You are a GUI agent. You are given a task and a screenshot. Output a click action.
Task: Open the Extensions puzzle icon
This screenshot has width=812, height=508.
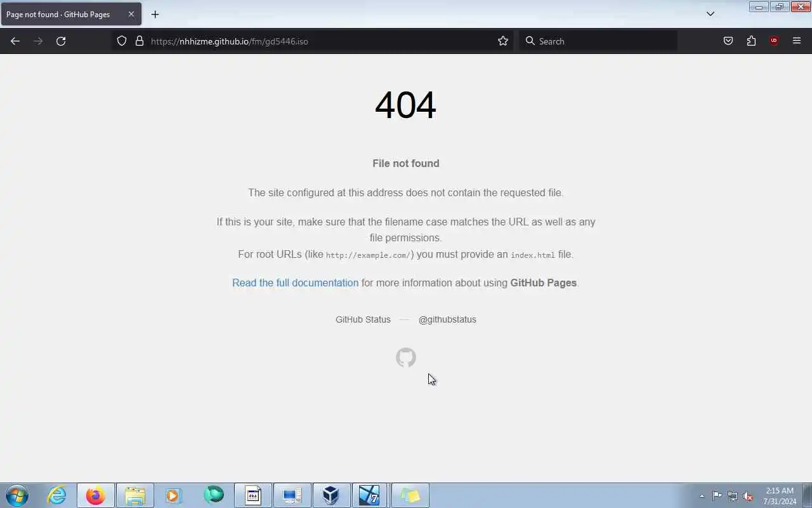tap(751, 41)
